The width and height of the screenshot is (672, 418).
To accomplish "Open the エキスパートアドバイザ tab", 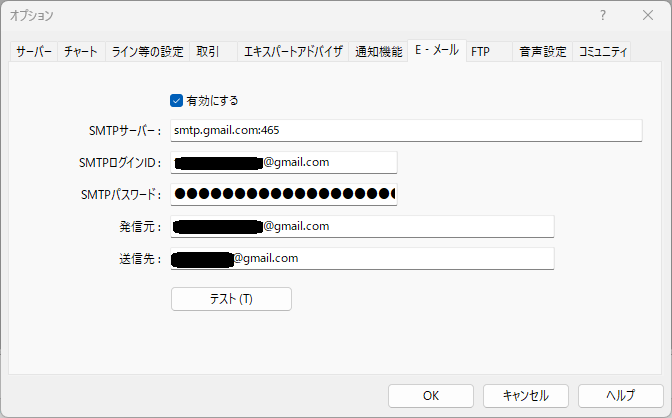I will pos(293,52).
